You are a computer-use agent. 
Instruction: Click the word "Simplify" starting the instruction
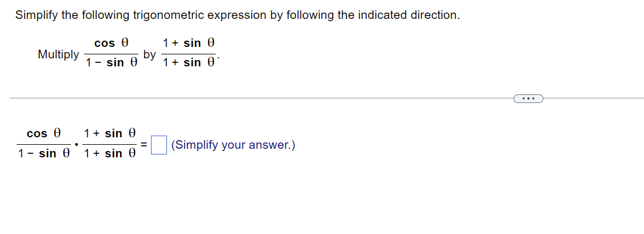pos(37,15)
